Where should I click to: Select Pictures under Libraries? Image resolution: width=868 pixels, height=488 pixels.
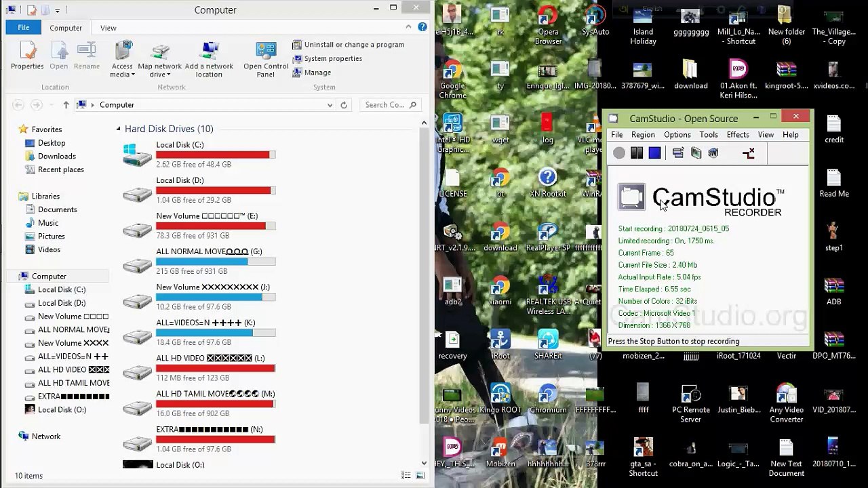(52, 237)
